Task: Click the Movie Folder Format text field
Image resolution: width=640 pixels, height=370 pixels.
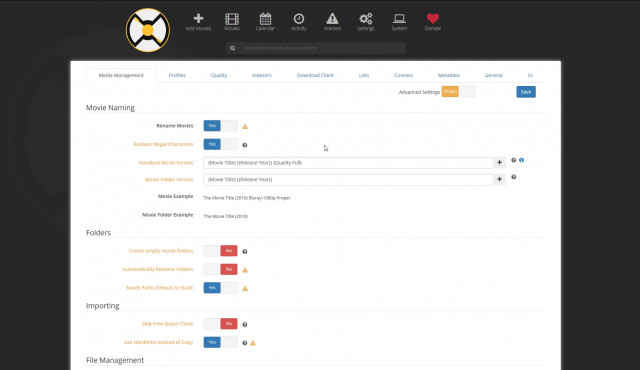Action: coord(348,179)
